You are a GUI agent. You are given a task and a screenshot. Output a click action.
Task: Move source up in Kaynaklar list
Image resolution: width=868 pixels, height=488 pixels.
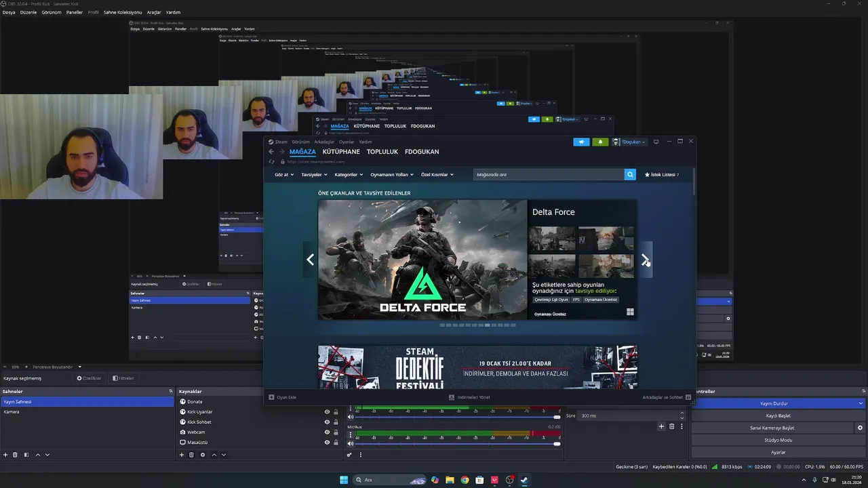click(x=214, y=455)
